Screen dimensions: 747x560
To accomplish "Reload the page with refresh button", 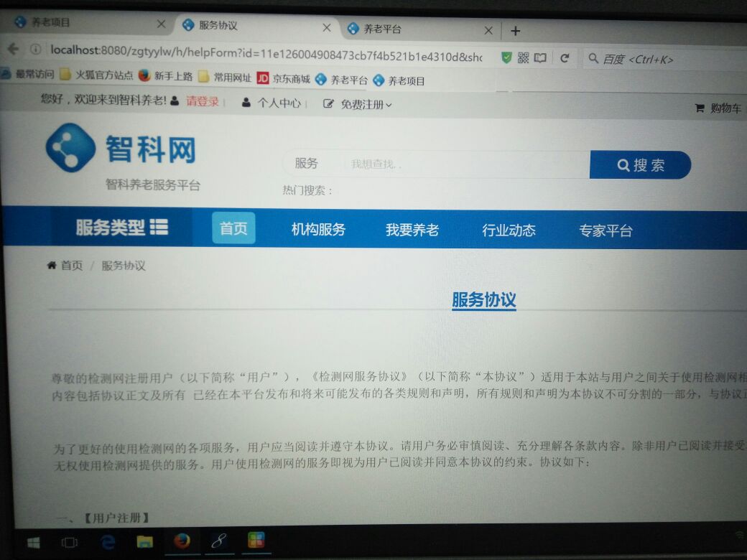I will click(565, 58).
